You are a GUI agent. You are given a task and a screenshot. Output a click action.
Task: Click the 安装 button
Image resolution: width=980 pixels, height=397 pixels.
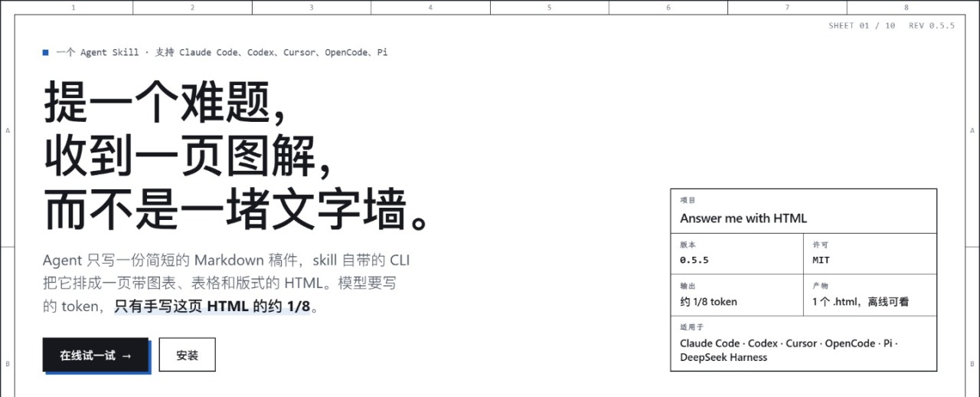click(x=187, y=355)
